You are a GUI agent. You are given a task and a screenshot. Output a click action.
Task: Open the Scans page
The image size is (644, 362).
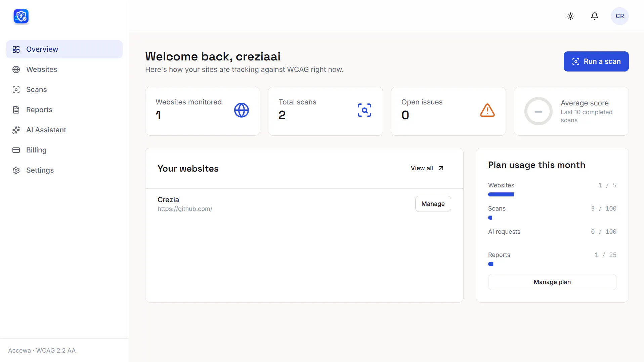pyautogui.click(x=64, y=90)
